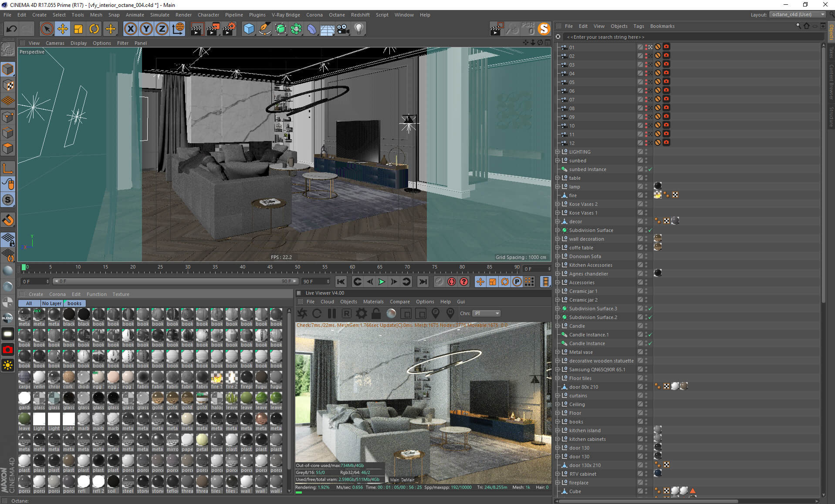Switch to the books material layer tab
The width and height of the screenshot is (835, 504).
point(74,303)
